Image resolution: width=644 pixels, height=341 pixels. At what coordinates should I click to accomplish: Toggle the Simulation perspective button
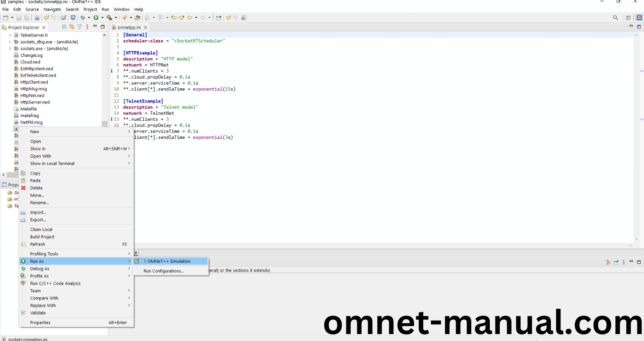[639, 18]
